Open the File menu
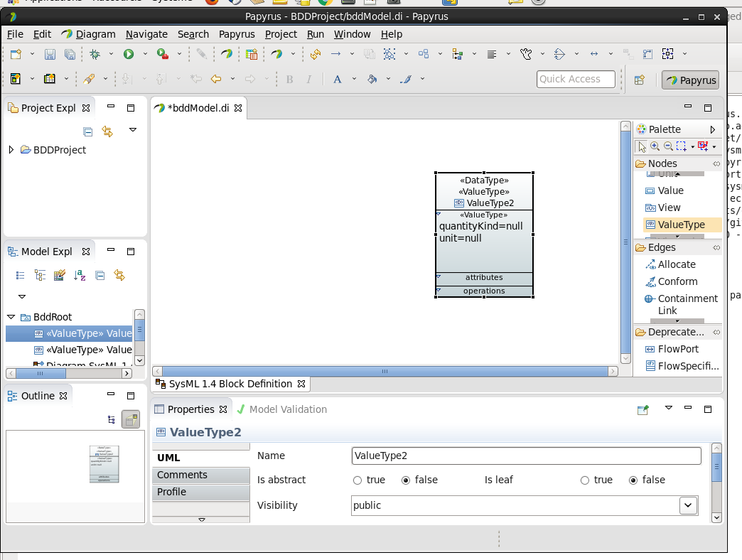This screenshot has width=742, height=560. click(15, 34)
